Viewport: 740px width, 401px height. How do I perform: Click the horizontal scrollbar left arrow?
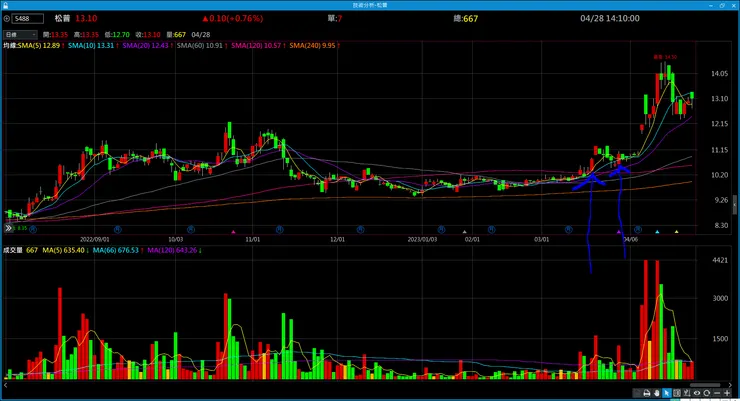coord(5,385)
